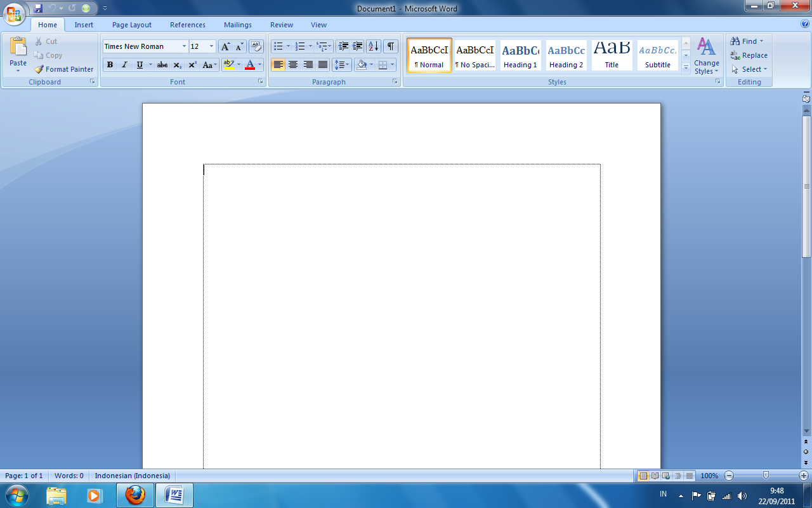Toggle Bold formatting
This screenshot has width=812, height=508.
(x=110, y=65)
